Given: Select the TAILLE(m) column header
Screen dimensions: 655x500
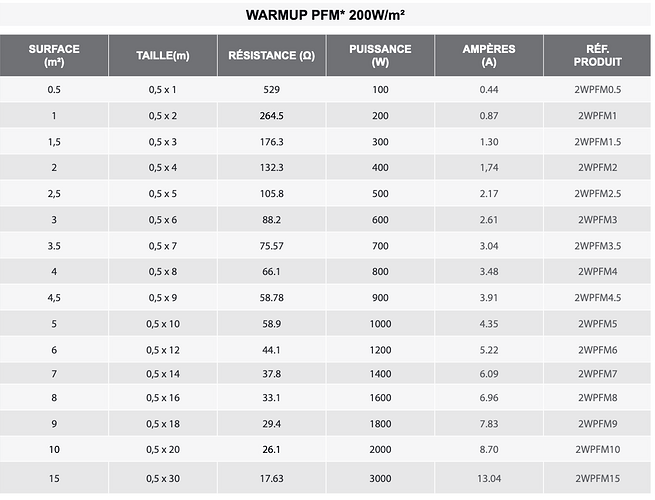Looking at the screenshot, I should [x=163, y=56].
